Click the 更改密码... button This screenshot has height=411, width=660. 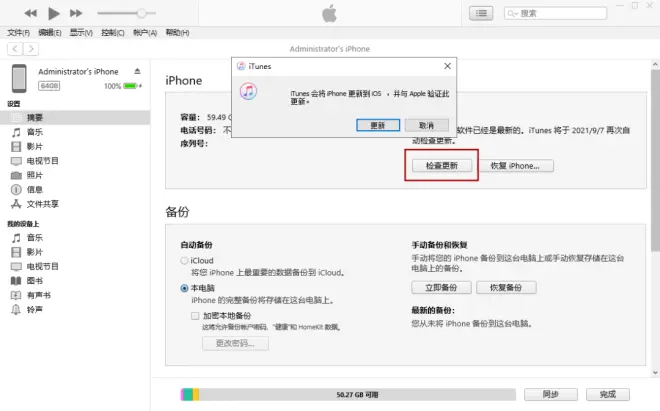click(x=235, y=343)
